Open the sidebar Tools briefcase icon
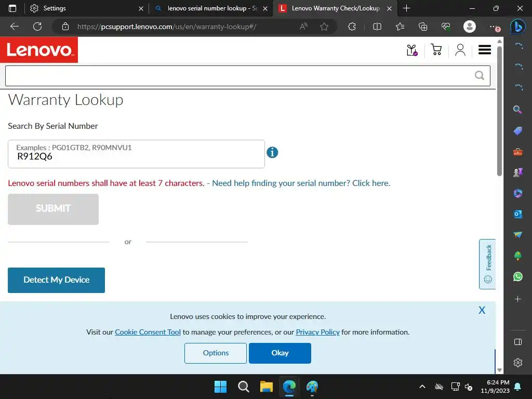 (518, 152)
